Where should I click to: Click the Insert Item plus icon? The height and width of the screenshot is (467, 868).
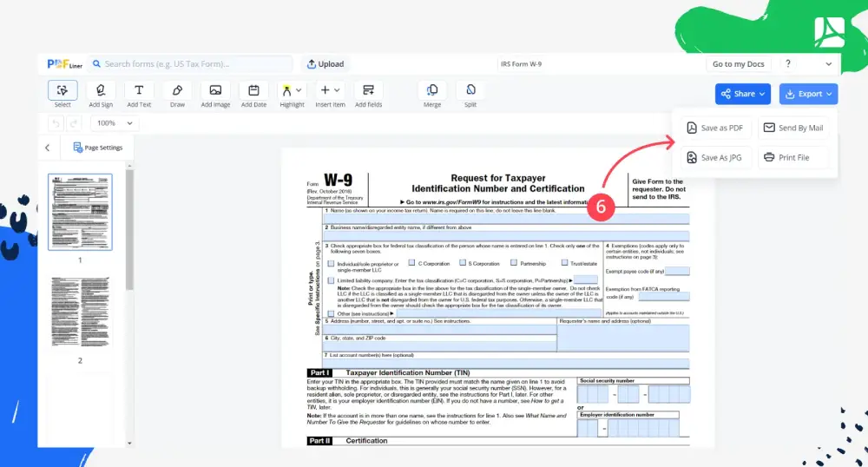point(325,89)
